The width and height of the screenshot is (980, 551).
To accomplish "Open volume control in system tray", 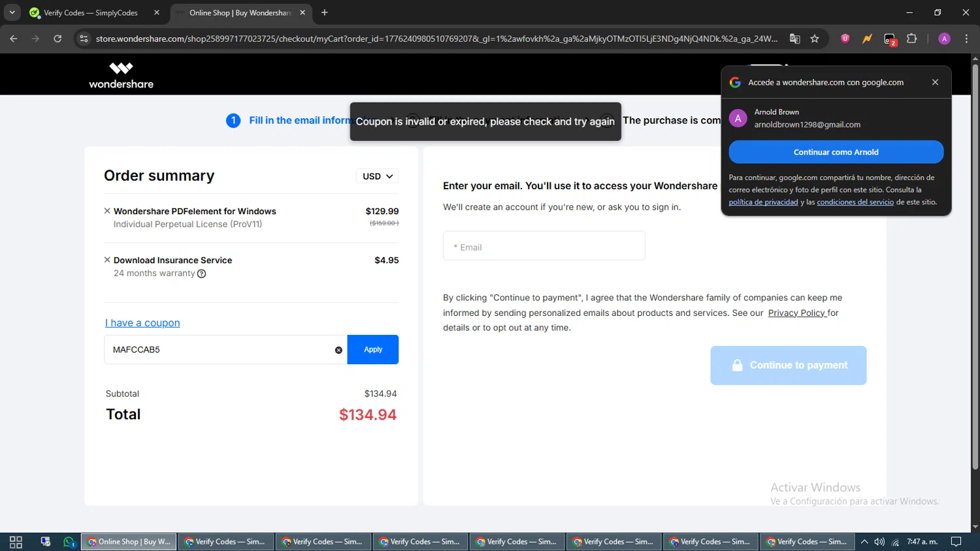I will click(x=879, y=542).
